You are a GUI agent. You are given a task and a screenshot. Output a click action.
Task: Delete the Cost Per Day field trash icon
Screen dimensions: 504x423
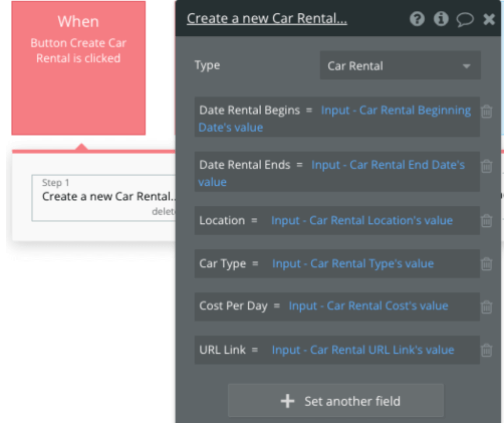[487, 307]
